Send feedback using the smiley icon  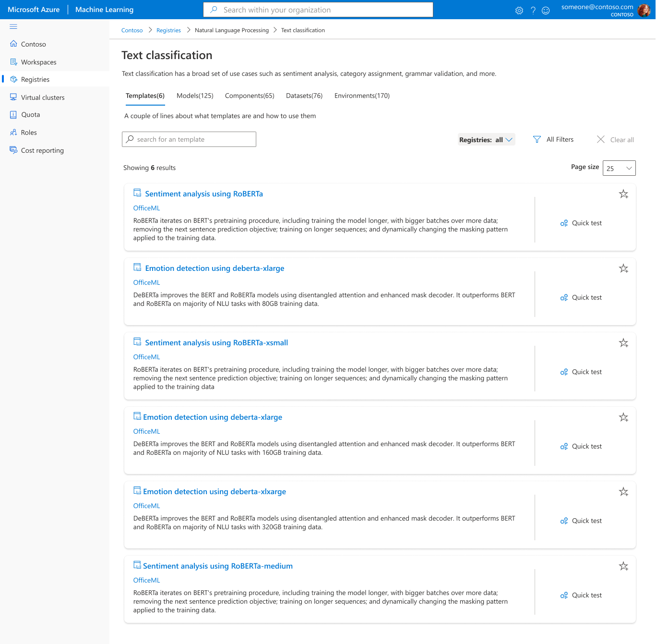pyautogui.click(x=546, y=11)
